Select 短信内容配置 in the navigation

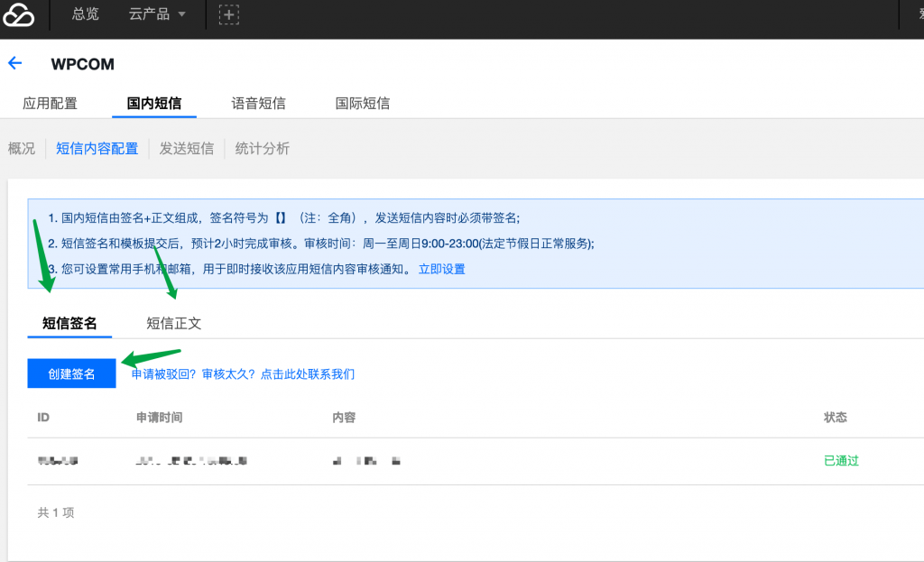(x=97, y=148)
